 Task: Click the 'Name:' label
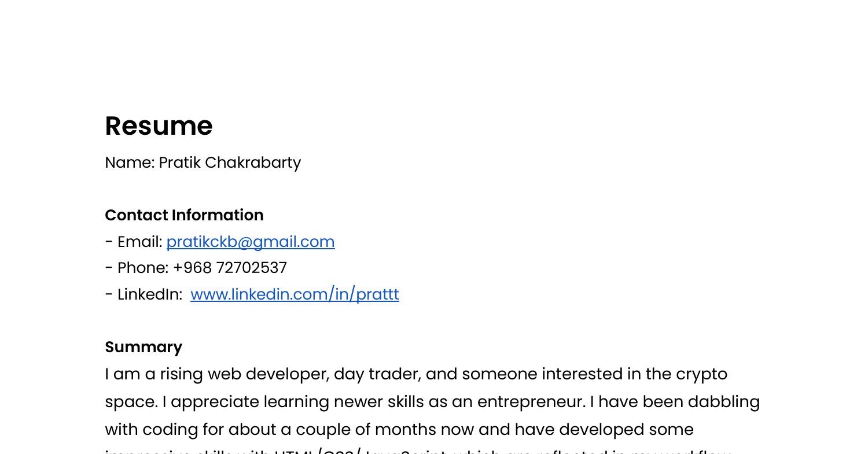130,163
